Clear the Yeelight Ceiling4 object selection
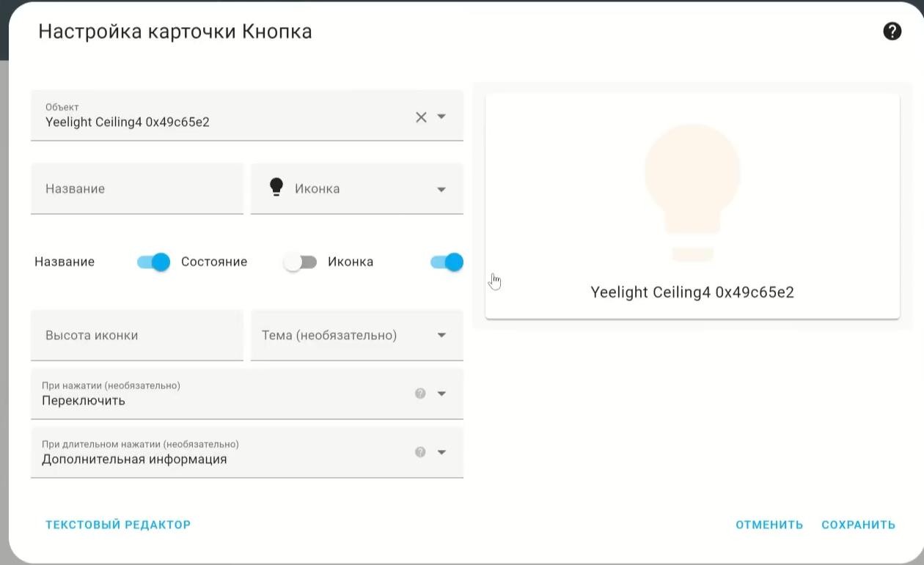The width and height of the screenshot is (924, 565). (x=421, y=117)
